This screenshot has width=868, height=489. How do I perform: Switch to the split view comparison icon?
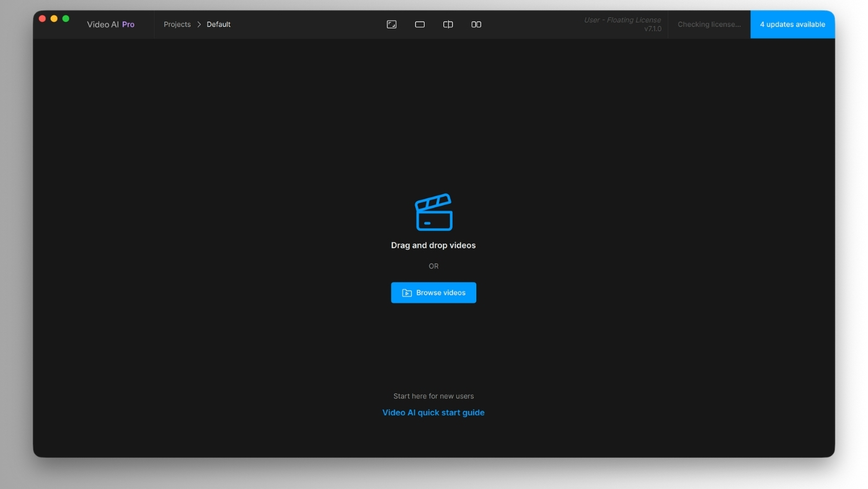(448, 24)
